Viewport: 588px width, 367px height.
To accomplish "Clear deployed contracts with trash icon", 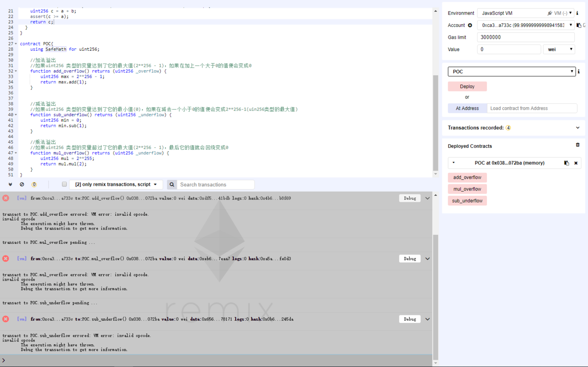I will (x=578, y=145).
